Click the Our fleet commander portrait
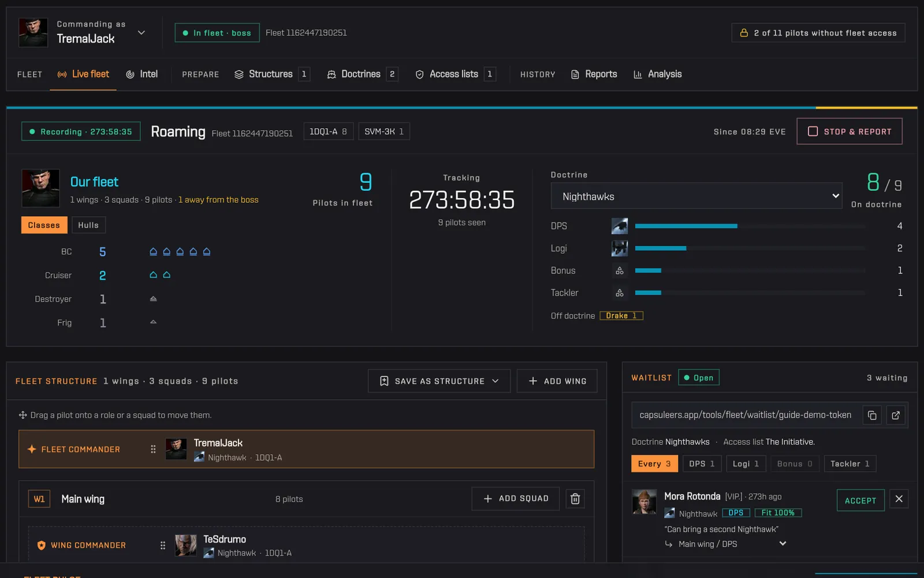 [40, 188]
